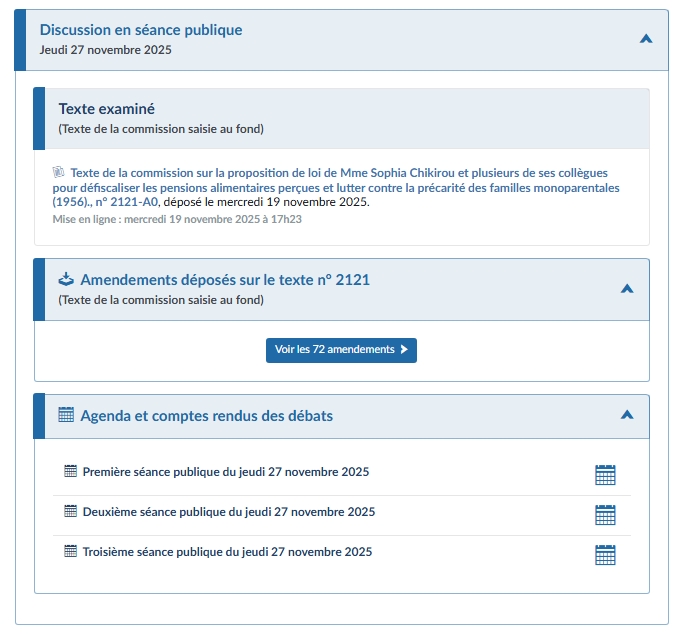Click the document icon before the commission text
This screenshot has height=637, width=683.
pos(58,172)
